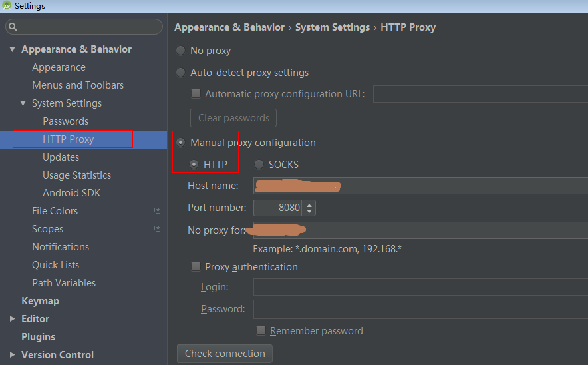Viewport: 588px width, 365px height.
Task: Click the Editor tree label
Action: click(35, 319)
